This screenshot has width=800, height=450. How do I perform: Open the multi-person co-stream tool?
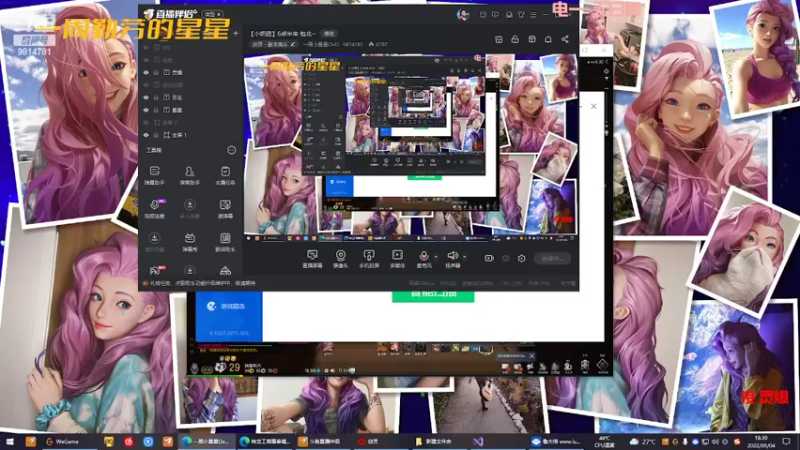189,209
